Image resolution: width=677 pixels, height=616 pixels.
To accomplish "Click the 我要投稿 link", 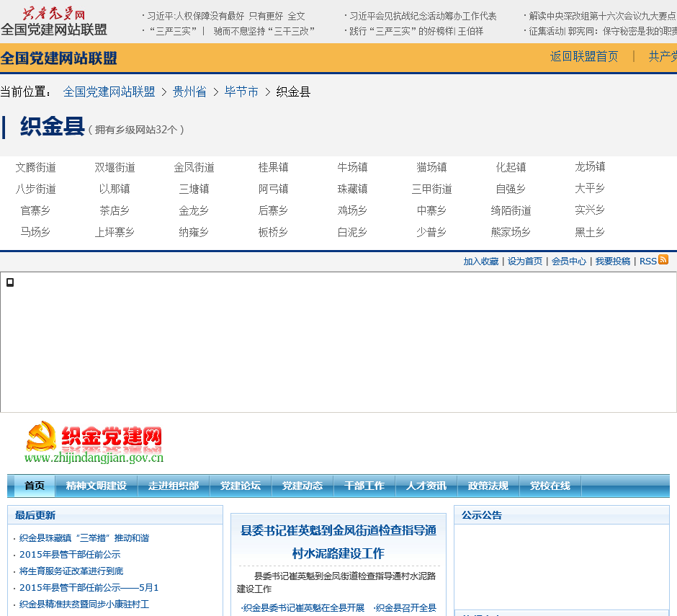I will [x=613, y=262].
